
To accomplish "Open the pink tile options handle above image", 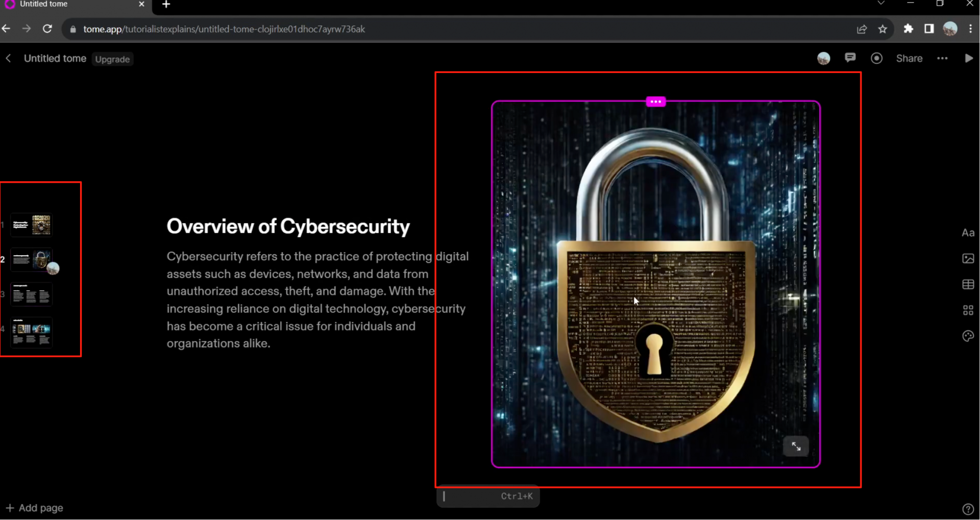I will pos(655,102).
